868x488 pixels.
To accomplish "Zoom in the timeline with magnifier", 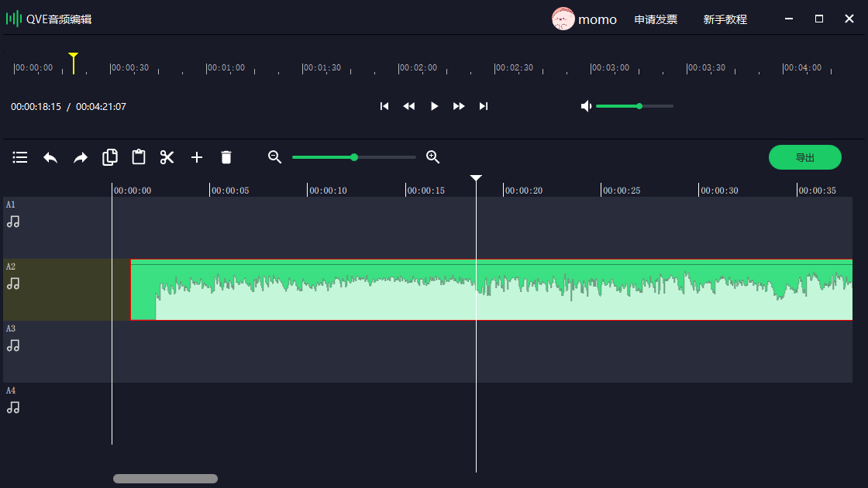I will [x=433, y=157].
